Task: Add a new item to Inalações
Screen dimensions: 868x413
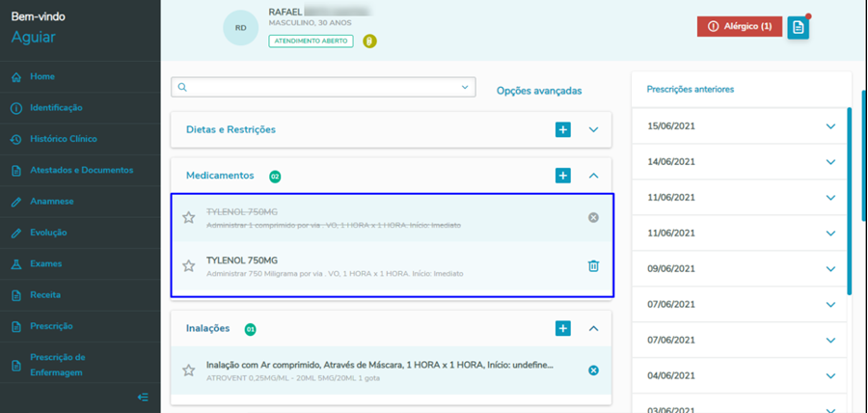Action: (563, 328)
